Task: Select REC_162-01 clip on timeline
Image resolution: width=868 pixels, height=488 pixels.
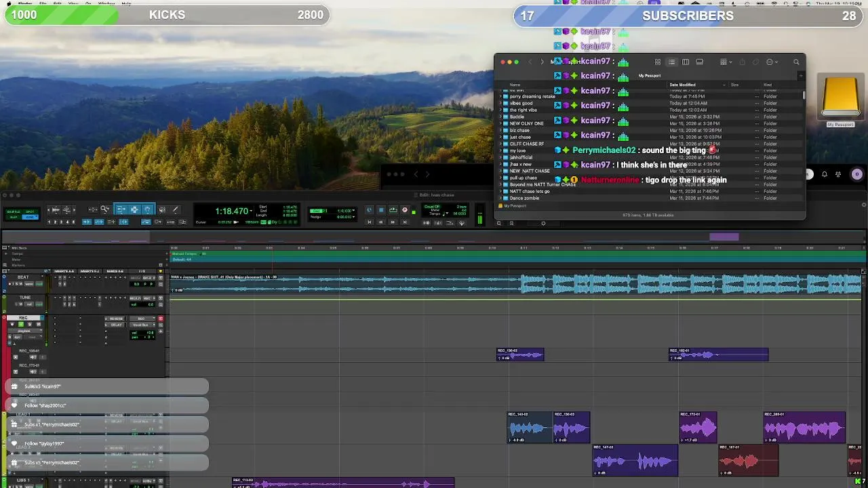Action: click(x=718, y=354)
